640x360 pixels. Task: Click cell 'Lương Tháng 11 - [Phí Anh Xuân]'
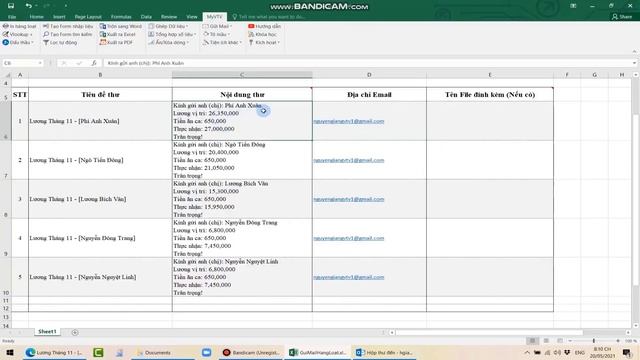coord(100,121)
